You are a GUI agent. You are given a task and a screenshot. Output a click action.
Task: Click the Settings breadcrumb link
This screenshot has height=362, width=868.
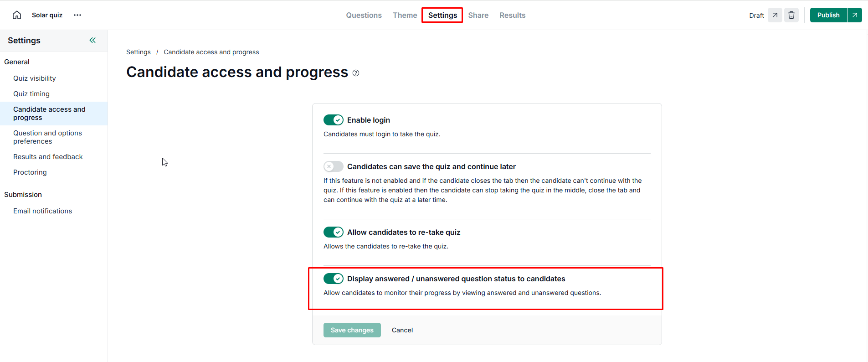coord(138,52)
